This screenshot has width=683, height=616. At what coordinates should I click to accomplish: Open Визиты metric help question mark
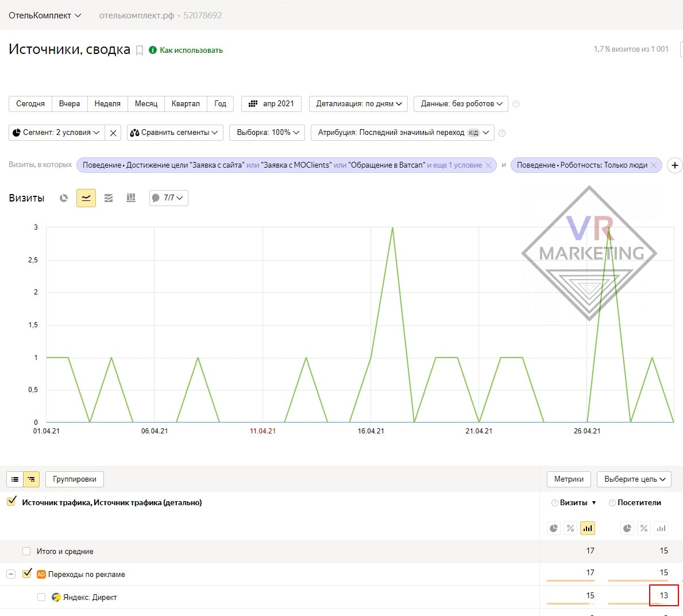[554, 503]
